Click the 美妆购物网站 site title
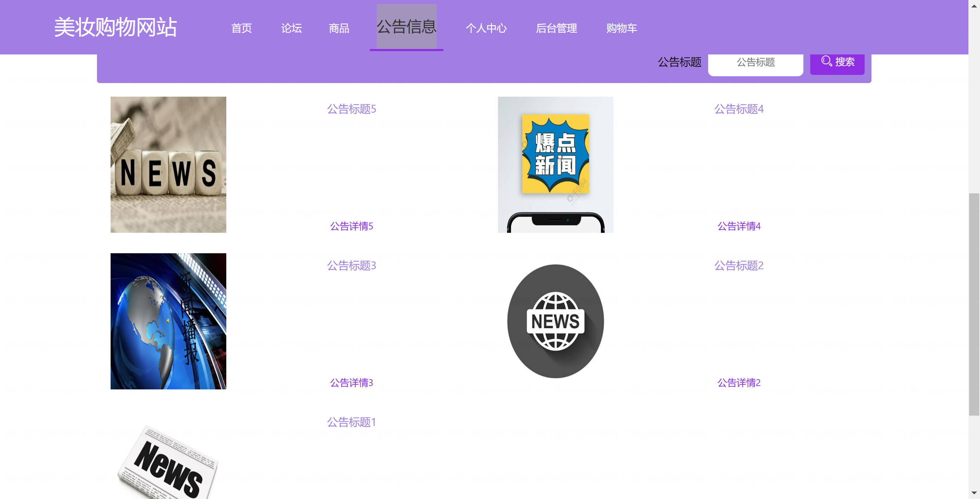This screenshot has width=980, height=499. (115, 27)
